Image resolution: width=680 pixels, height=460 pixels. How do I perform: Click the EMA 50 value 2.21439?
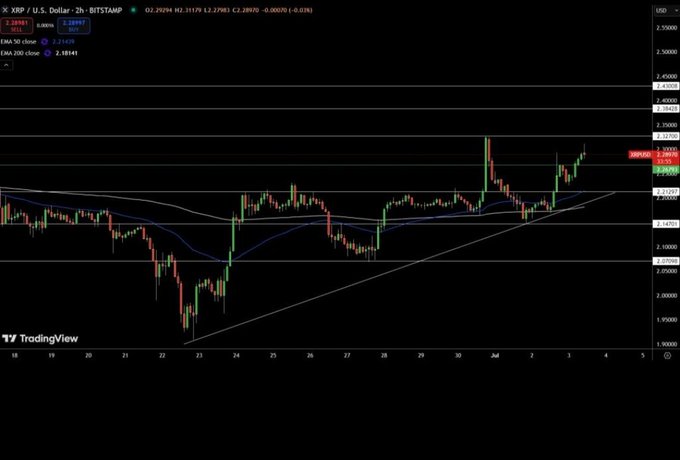pos(63,42)
